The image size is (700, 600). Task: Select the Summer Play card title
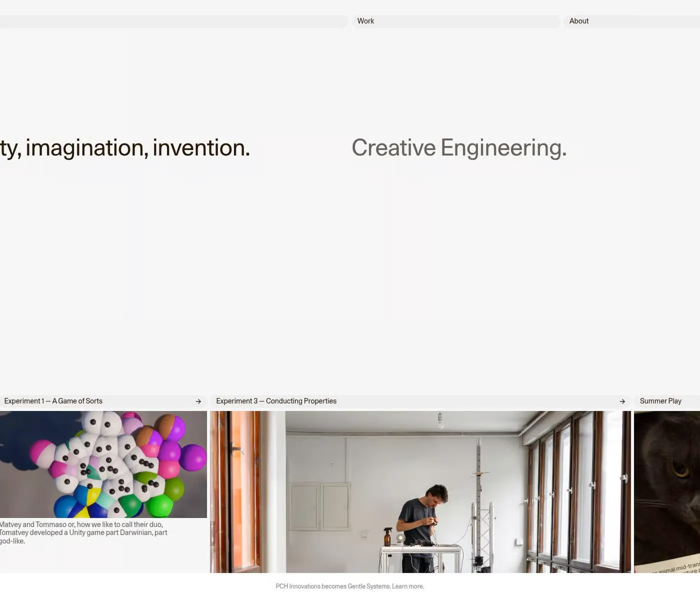click(x=660, y=401)
